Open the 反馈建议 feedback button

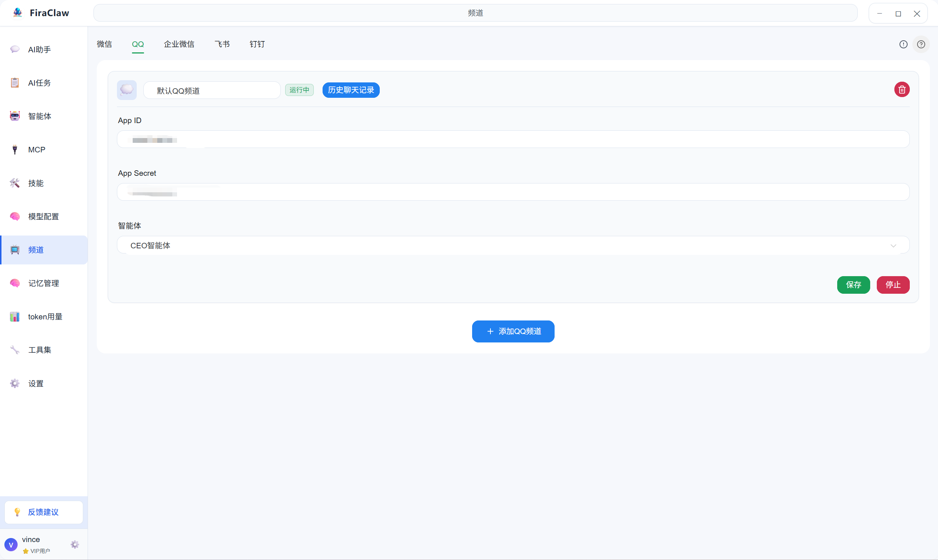coord(44,512)
